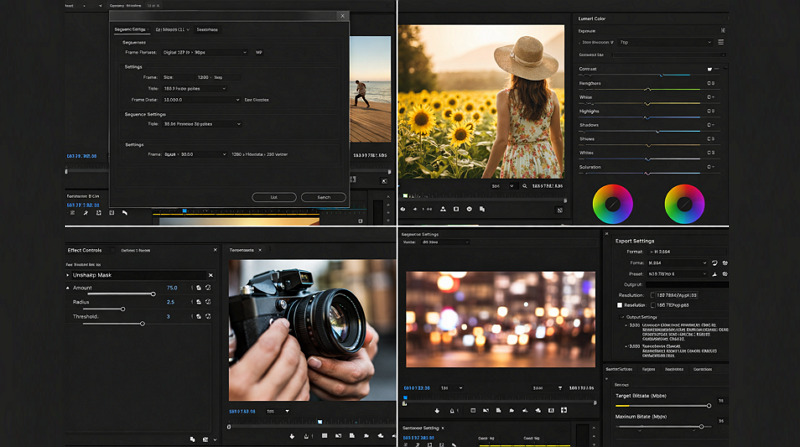
Task: Click the reset icon in the Amount row
Action: click(x=208, y=288)
